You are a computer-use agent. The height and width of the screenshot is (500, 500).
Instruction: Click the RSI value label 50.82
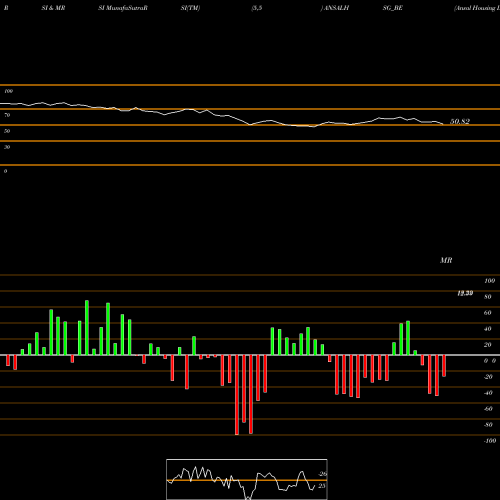pyautogui.click(x=460, y=121)
